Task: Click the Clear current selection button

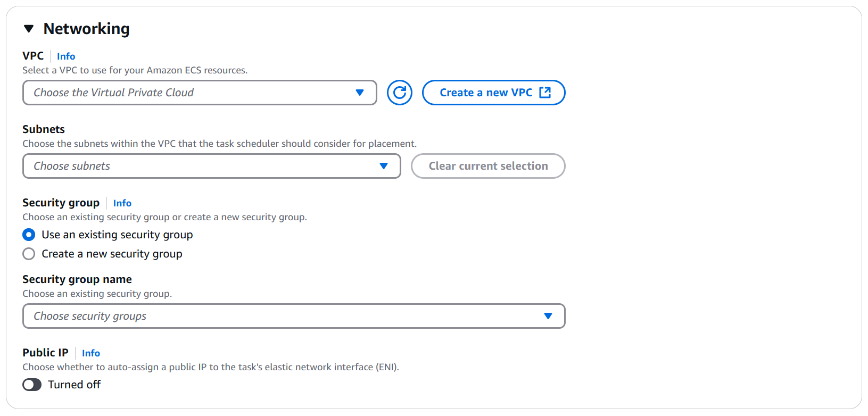Action: pyautogui.click(x=488, y=166)
